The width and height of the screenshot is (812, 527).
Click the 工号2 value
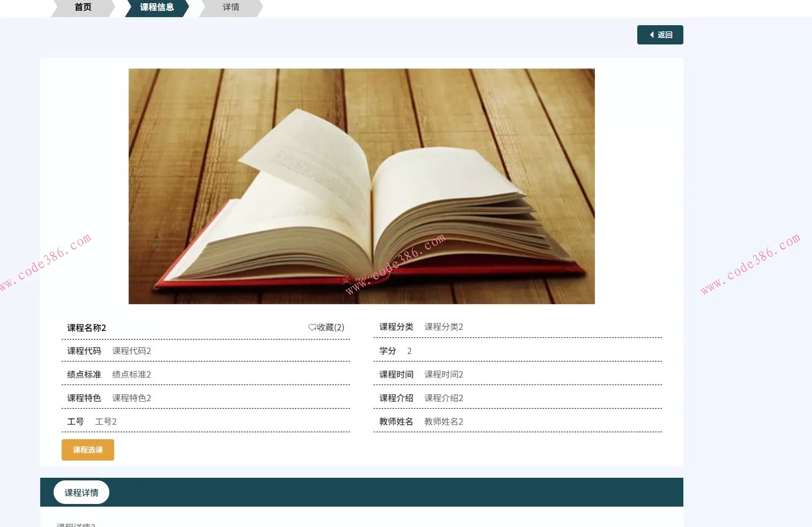[106, 421]
